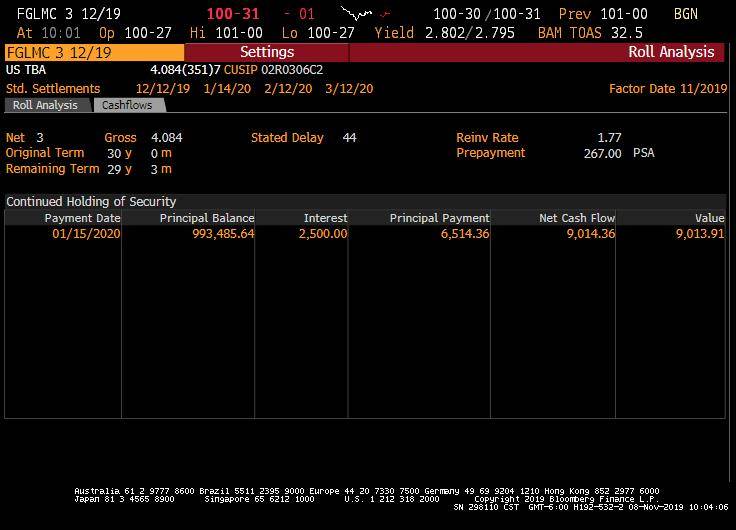Click the Factor Date 11/2019 label

(x=668, y=89)
